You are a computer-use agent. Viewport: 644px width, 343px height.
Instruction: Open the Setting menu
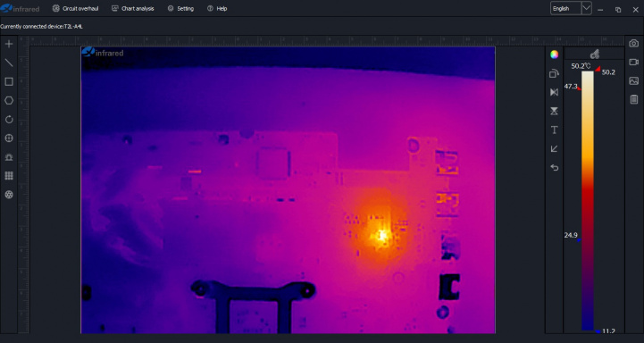click(180, 8)
